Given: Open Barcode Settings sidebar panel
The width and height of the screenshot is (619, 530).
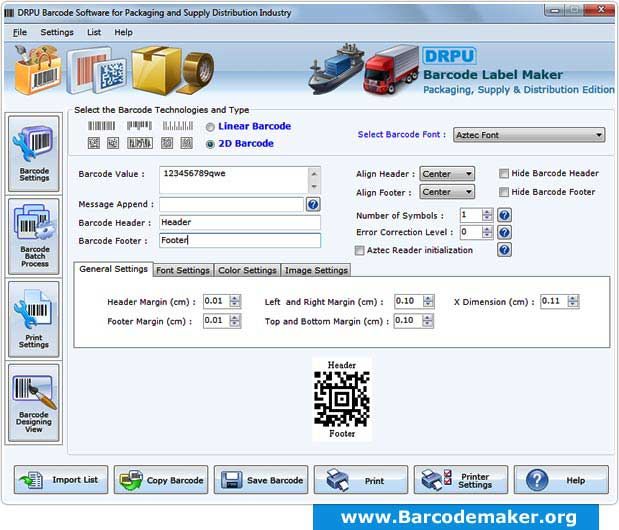Looking at the screenshot, I should [34, 154].
